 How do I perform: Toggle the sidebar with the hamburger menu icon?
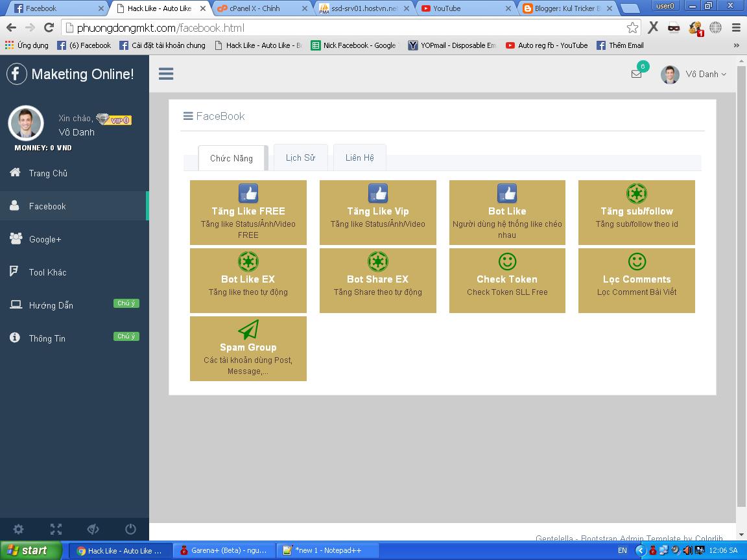(166, 74)
